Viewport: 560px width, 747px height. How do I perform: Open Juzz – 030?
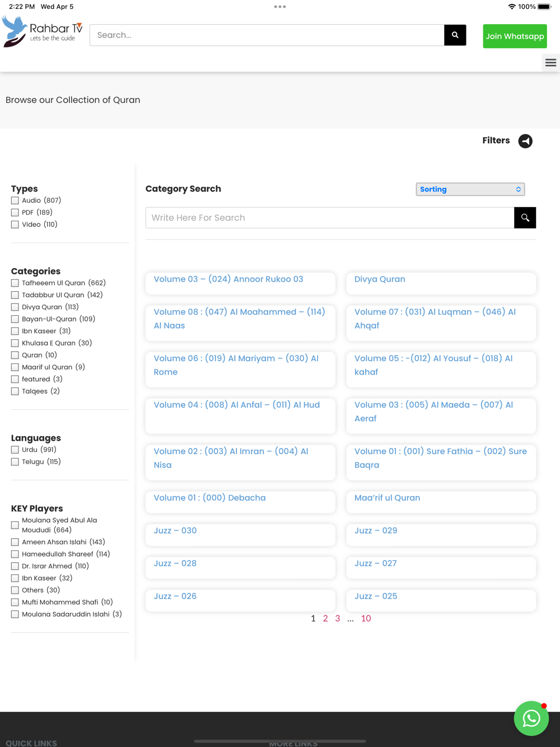click(x=240, y=535)
